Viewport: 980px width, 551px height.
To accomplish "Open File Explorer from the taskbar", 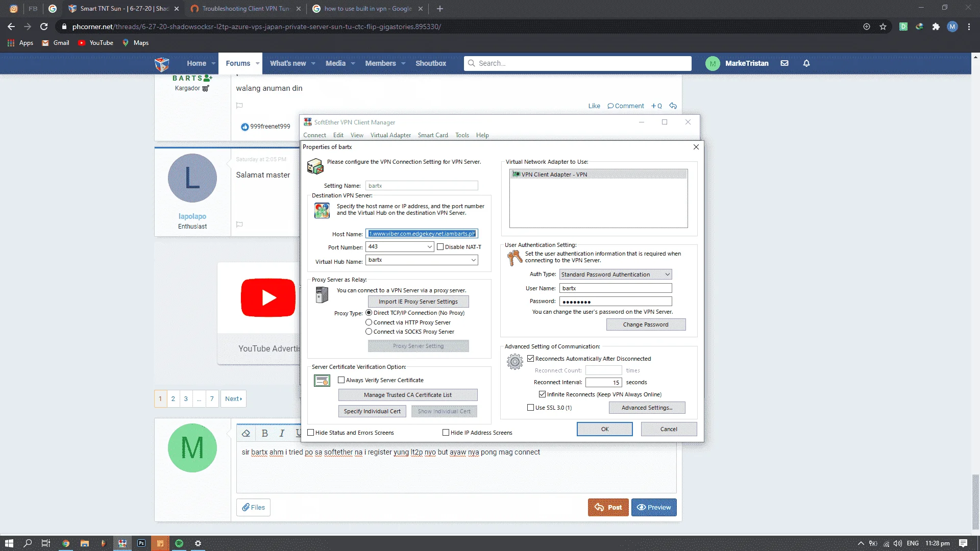I will click(x=85, y=543).
